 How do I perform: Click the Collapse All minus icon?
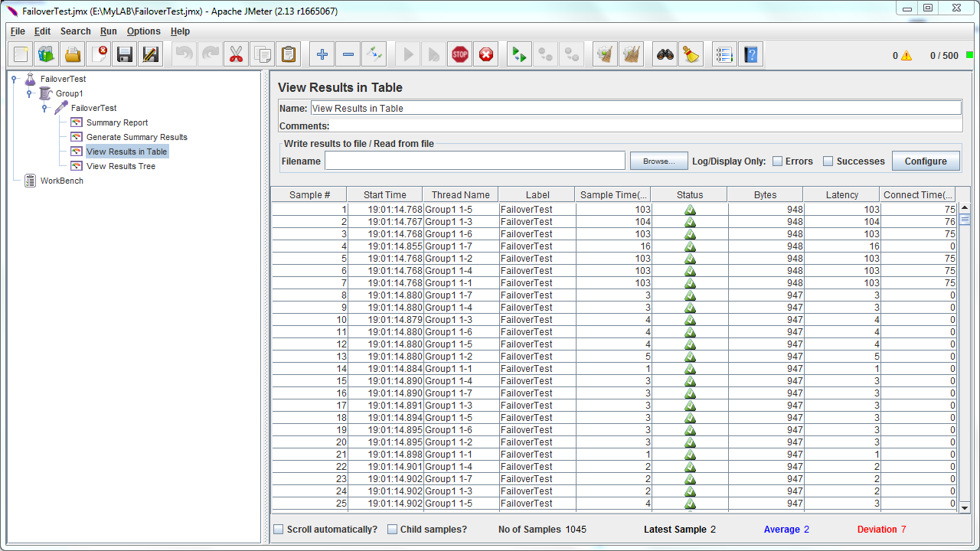click(348, 54)
